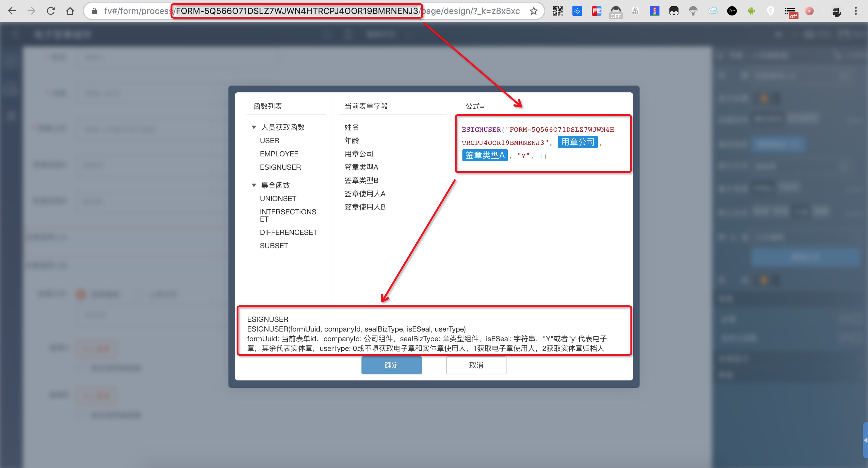Click the red FE extension icon

[x=596, y=11]
